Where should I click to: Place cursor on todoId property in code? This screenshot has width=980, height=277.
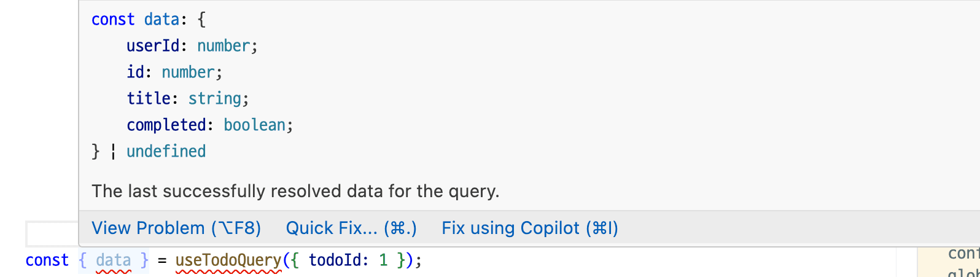pos(335,260)
